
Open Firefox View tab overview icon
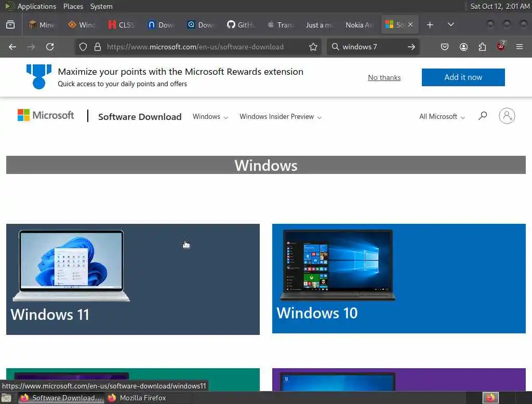(x=10, y=25)
